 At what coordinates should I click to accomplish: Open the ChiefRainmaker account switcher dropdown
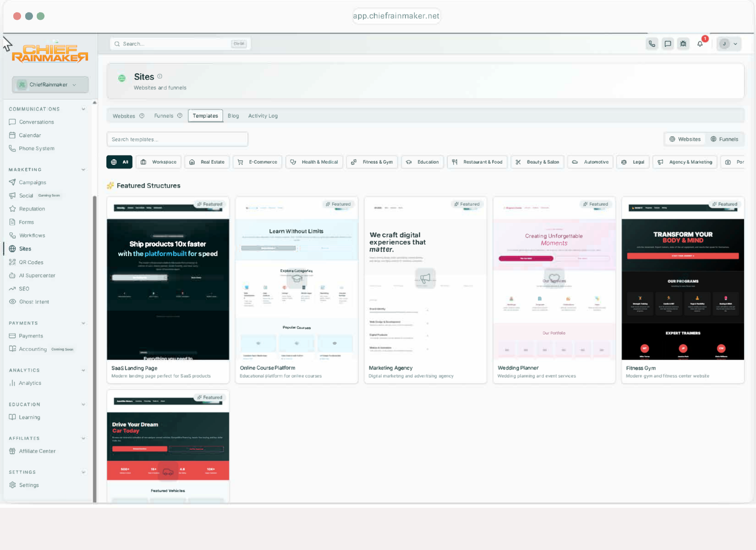(50, 85)
